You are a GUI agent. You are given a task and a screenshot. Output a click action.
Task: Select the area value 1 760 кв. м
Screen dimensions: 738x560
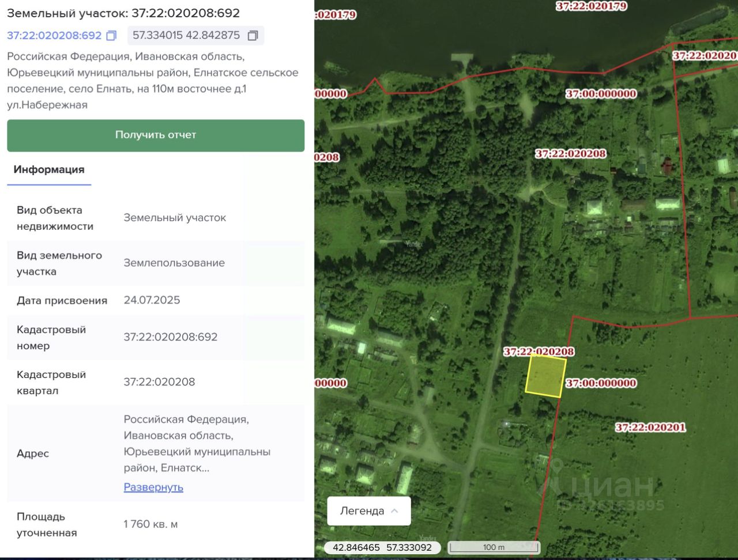(x=150, y=524)
